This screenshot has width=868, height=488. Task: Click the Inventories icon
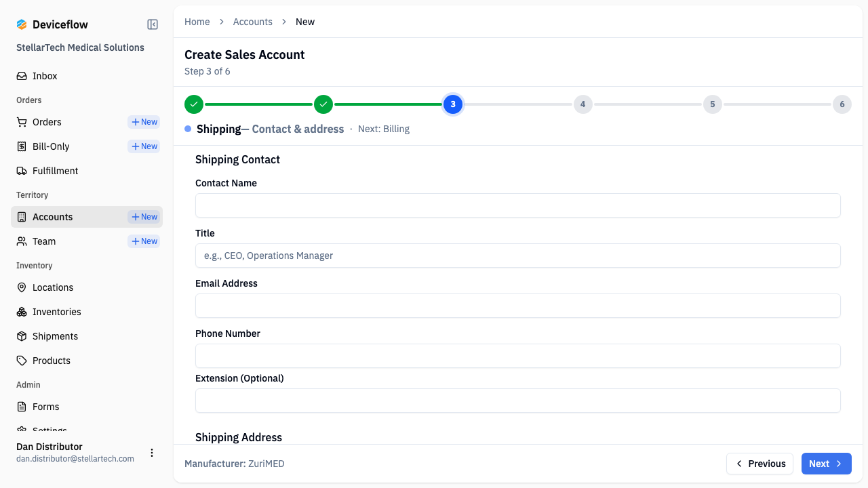point(22,312)
